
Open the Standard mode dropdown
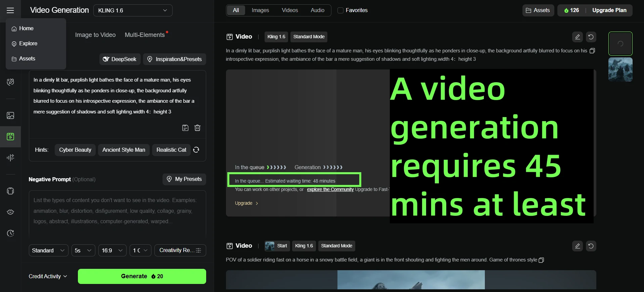(x=48, y=250)
